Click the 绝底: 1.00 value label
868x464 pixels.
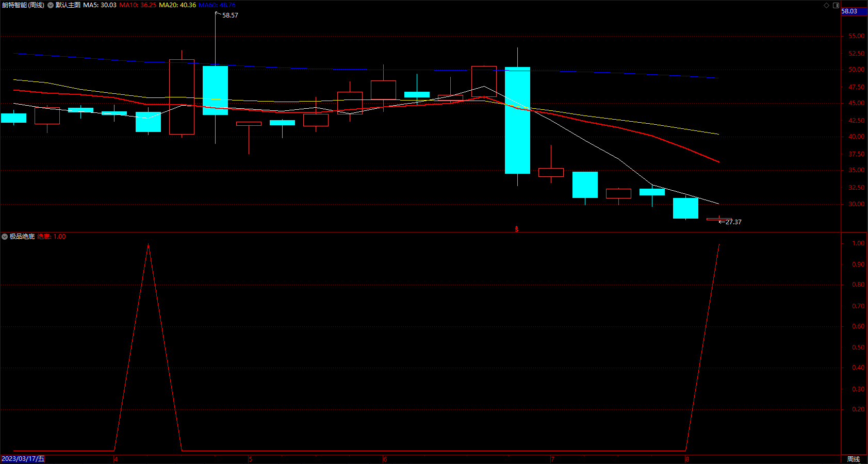click(52, 237)
